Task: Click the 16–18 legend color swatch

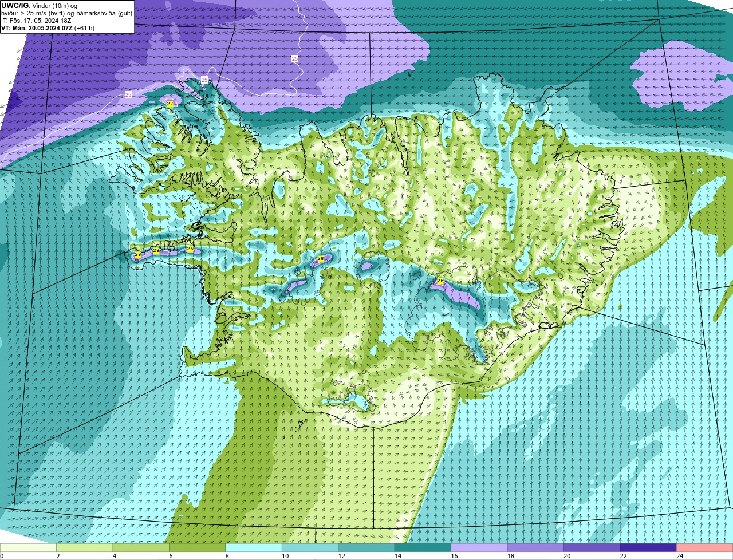Action: pyautogui.click(x=479, y=548)
